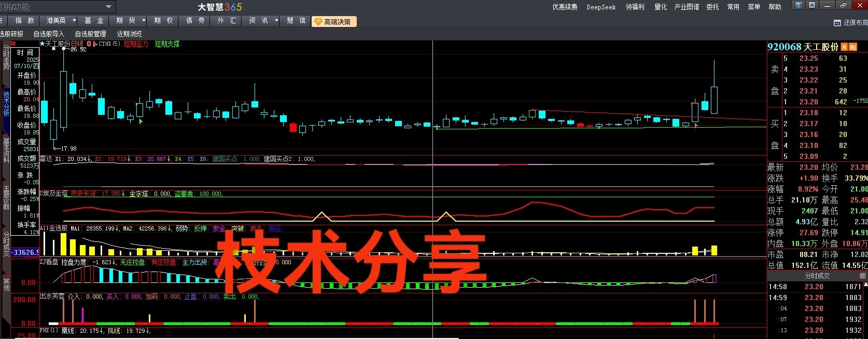Click the A11金选股 indicator label
The height and width of the screenshot is (339, 868).
coord(53,228)
